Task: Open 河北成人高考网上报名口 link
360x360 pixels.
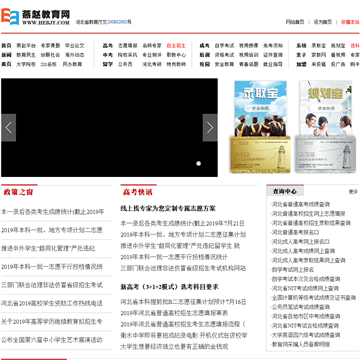Action: 301,242
